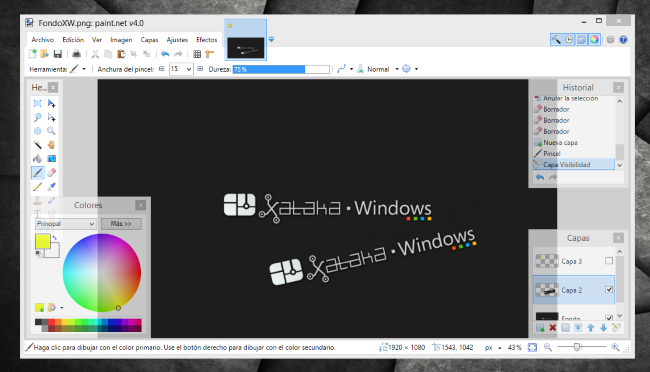Select the Move Selection tool
The height and width of the screenshot is (372, 650).
click(51, 117)
